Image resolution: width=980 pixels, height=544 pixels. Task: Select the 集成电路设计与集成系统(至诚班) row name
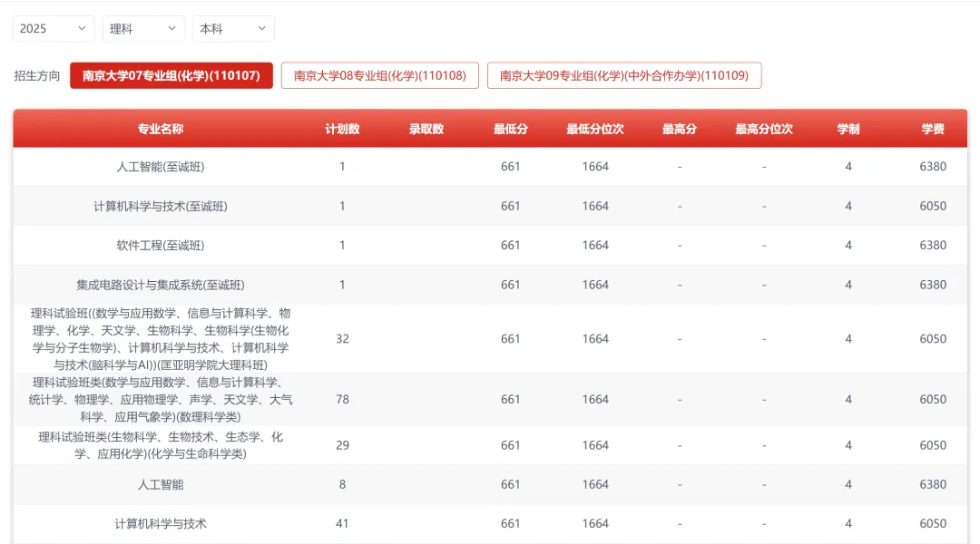[161, 285]
